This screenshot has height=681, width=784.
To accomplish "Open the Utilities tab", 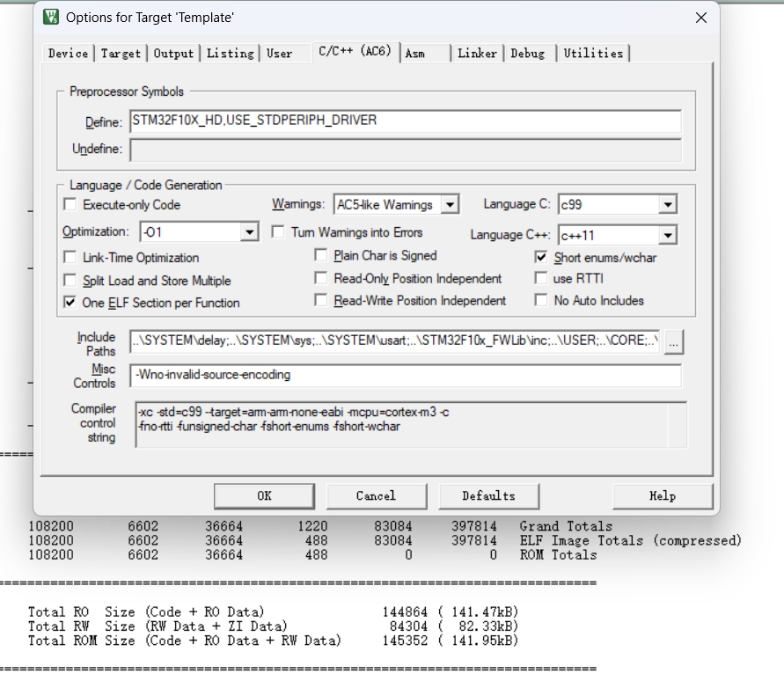I will 594,54.
